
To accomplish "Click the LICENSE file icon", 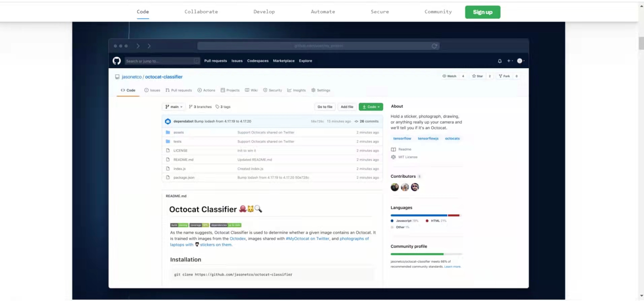I will click(x=168, y=150).
